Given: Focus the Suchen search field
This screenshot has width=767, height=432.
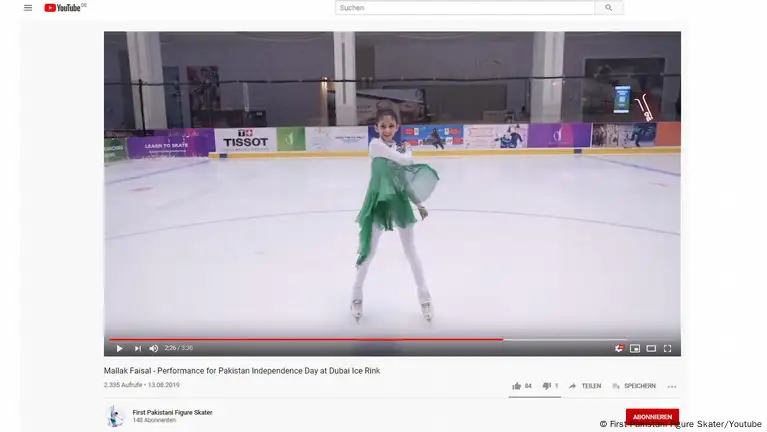Looking at the screenshot, I should [465, 8].
